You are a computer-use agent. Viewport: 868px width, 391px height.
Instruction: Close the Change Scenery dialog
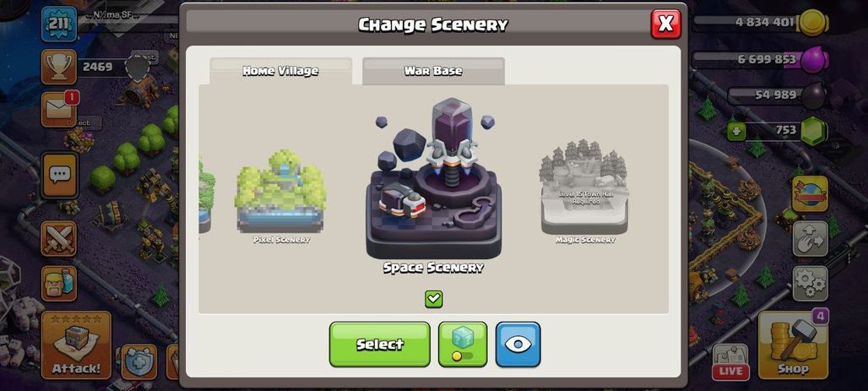(x=666, y=24)
